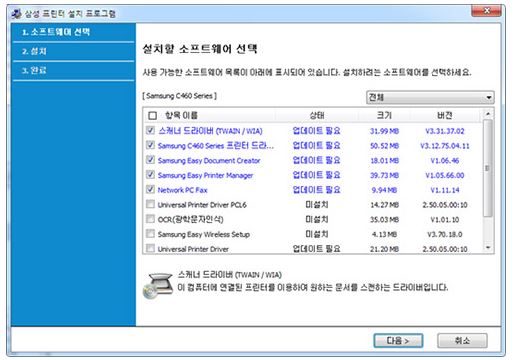Viewport: 515px width, 360px height.
Task: Toggle the select-all checkbox beside 항목 이름
Action: (x=152, y=115)
